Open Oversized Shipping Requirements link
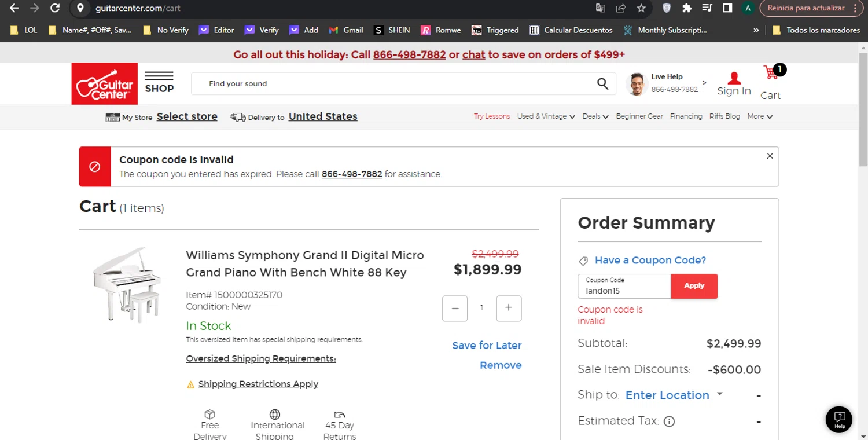This screenshot has width=868, height=440. click(x=261, y=359)
